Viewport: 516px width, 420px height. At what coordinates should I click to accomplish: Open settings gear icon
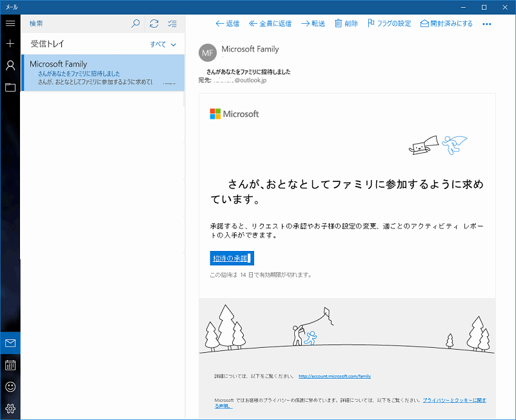click(x=10, y=408)
